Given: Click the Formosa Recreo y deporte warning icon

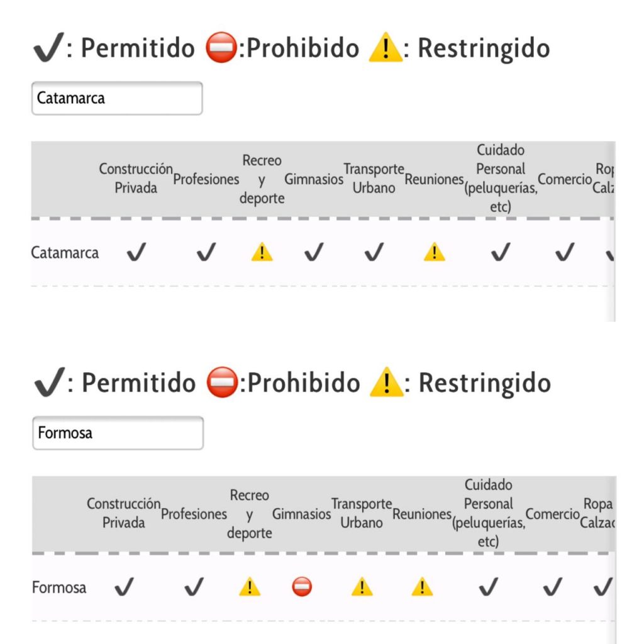Looking at the screenshot, I should pyautogui.click(x=249, y=587).
